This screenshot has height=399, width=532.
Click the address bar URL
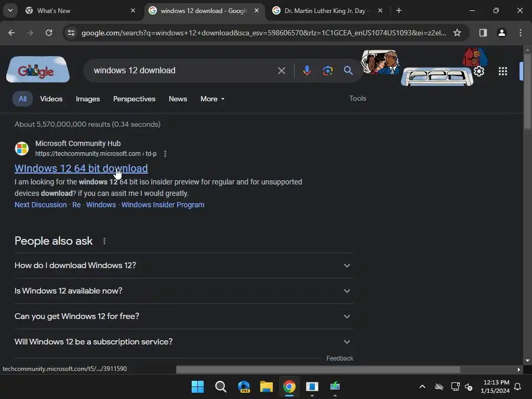[263, 33]
